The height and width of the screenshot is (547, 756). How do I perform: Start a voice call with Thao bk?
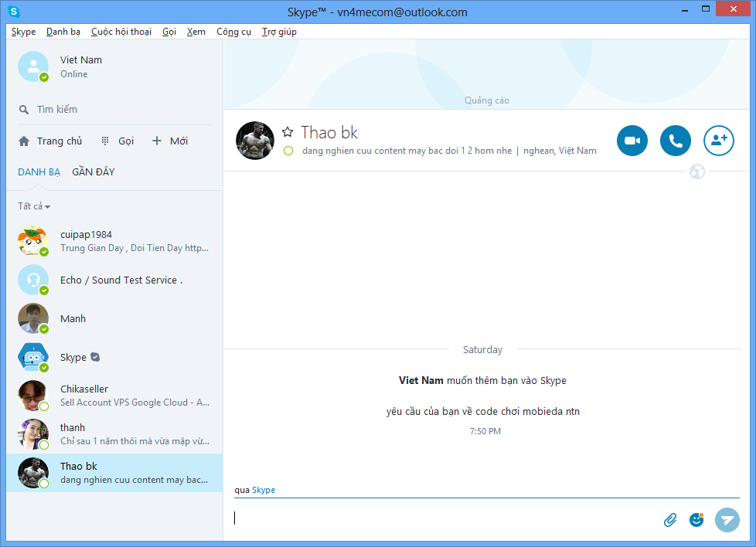pyautogui.click(x=675, y=141)
